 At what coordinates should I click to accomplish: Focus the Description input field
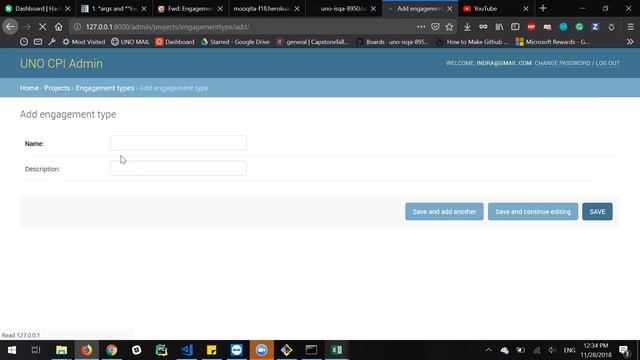pyautogui.click(x=178, y=168)
